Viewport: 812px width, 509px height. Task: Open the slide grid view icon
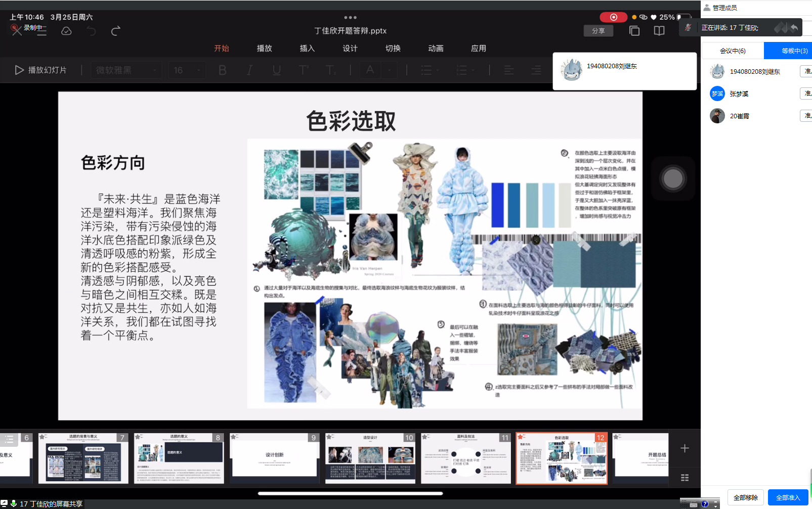coord(685,478)
